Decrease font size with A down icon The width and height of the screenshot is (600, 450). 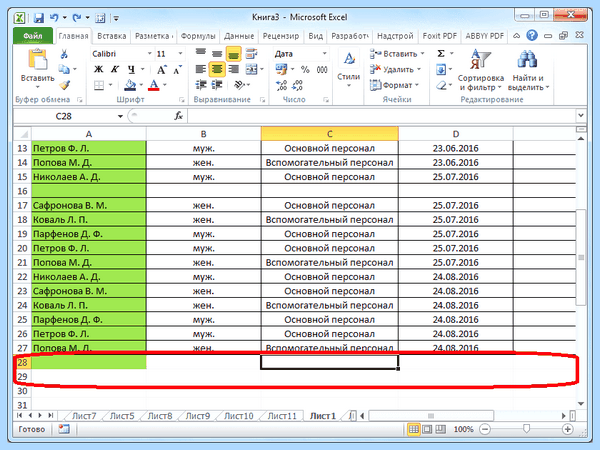coord(177,70)
